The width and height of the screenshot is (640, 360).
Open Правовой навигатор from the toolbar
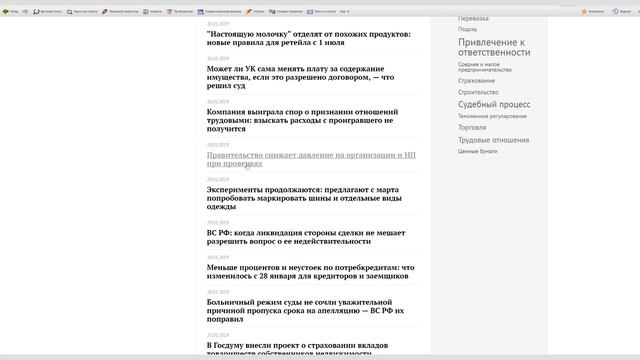(x=120, y=11)
